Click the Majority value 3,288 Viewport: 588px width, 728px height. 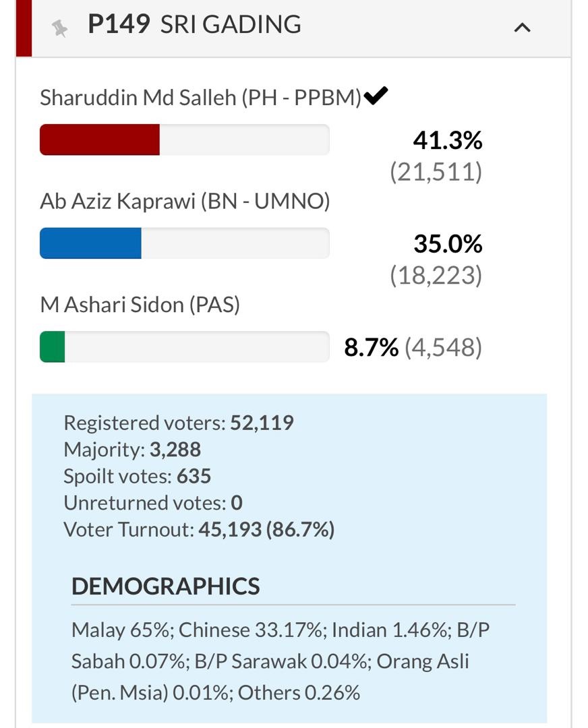pyautogui.click(x=175, y=450)
